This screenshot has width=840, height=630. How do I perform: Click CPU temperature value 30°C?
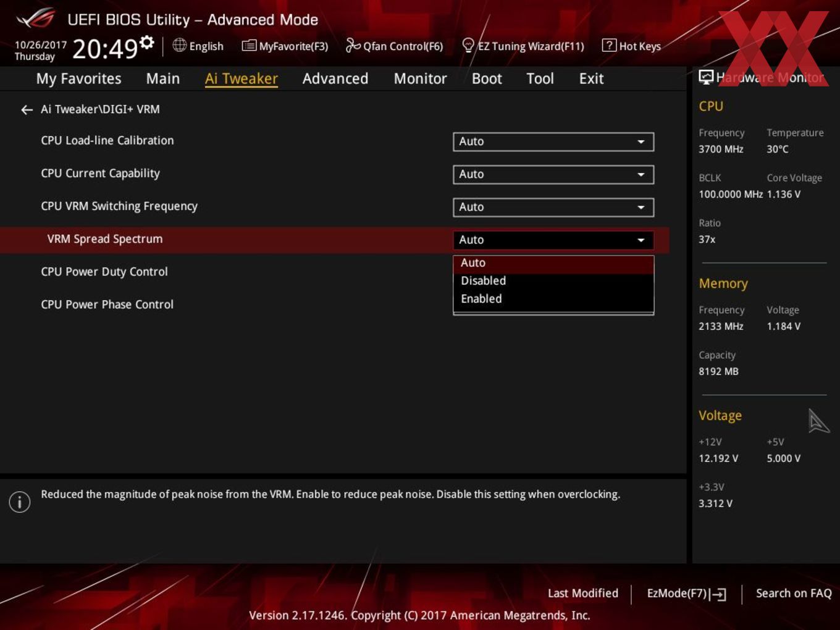[778, 149]
